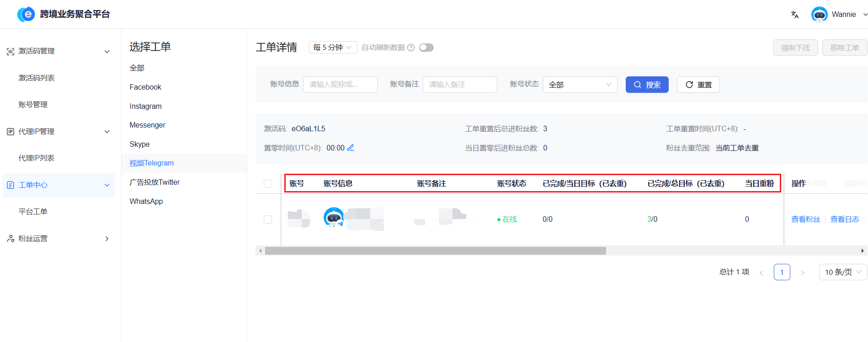This screenshot has width=868, height=342.
Task: Open the 每 5 分钟 refresh interval dropdown
Action: coord(333,48)
